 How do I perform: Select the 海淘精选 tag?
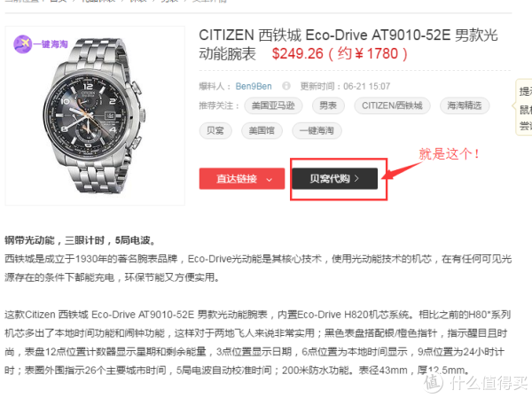(464, 105)
